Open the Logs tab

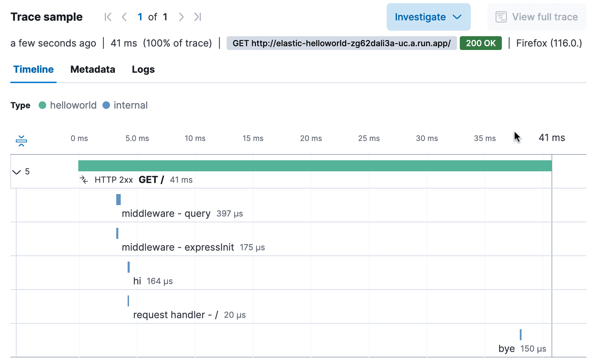143,69
